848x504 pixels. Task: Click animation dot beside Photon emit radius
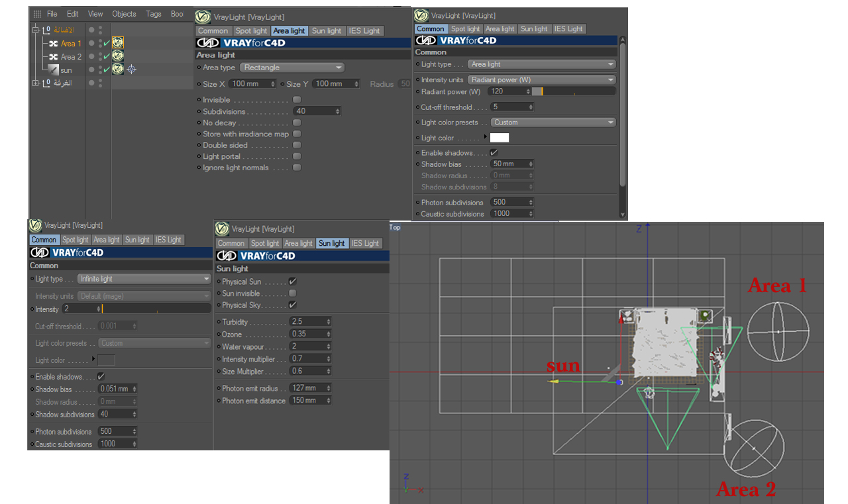[219, 389]
